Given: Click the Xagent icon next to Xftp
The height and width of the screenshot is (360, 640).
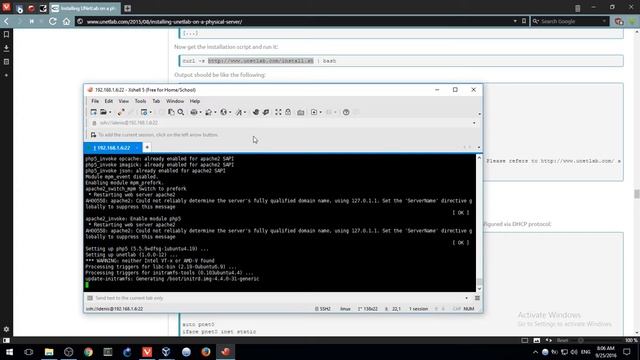Looking at the screenshot, I should pos(266,112).
